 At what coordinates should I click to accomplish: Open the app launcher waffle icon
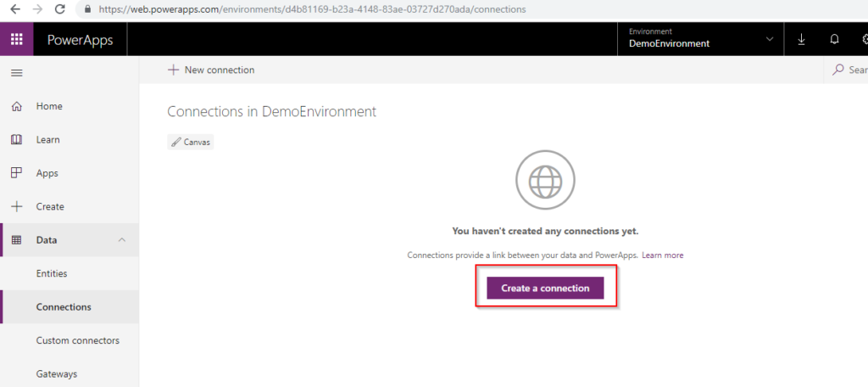[17, 39]
